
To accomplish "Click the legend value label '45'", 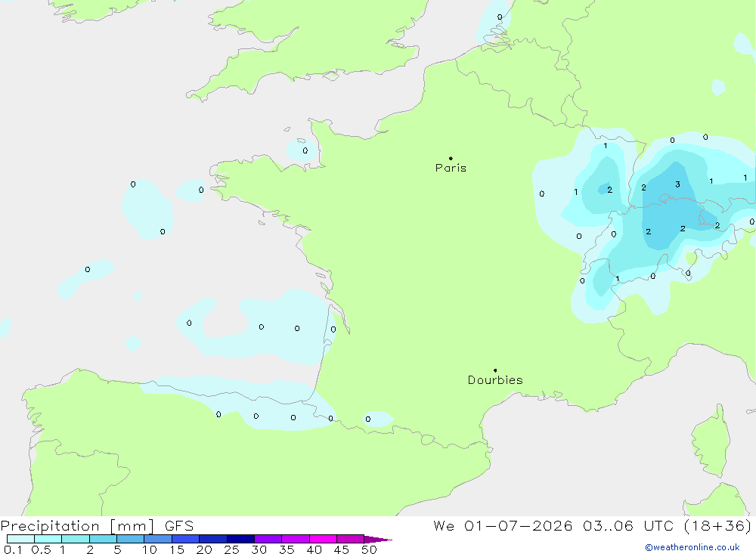I will pyautogui.click(x=342, y=549).
